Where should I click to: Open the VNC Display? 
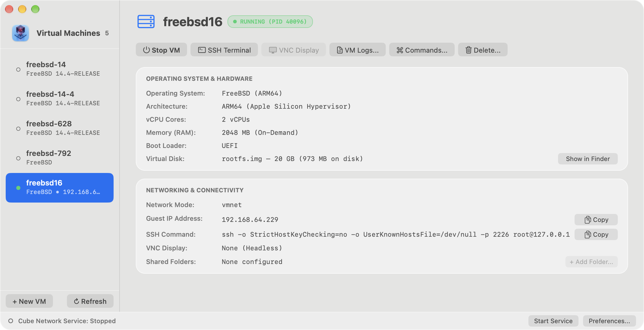tap(294, 50)
